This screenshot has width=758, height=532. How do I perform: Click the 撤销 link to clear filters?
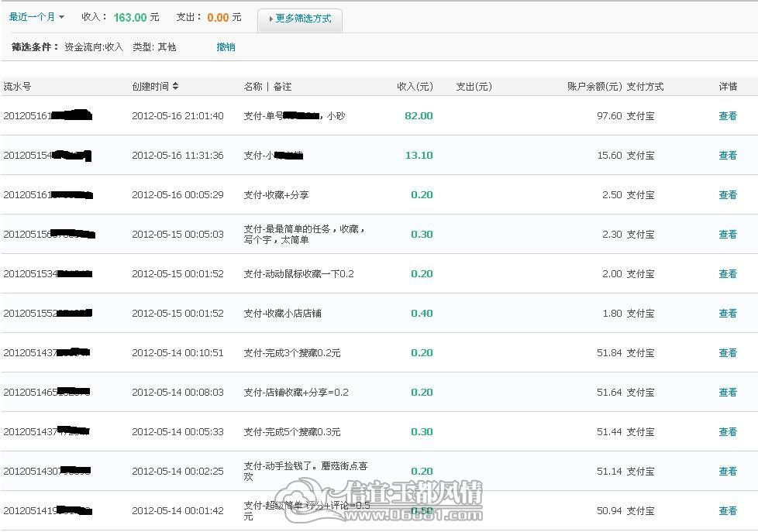click(226, 47)
